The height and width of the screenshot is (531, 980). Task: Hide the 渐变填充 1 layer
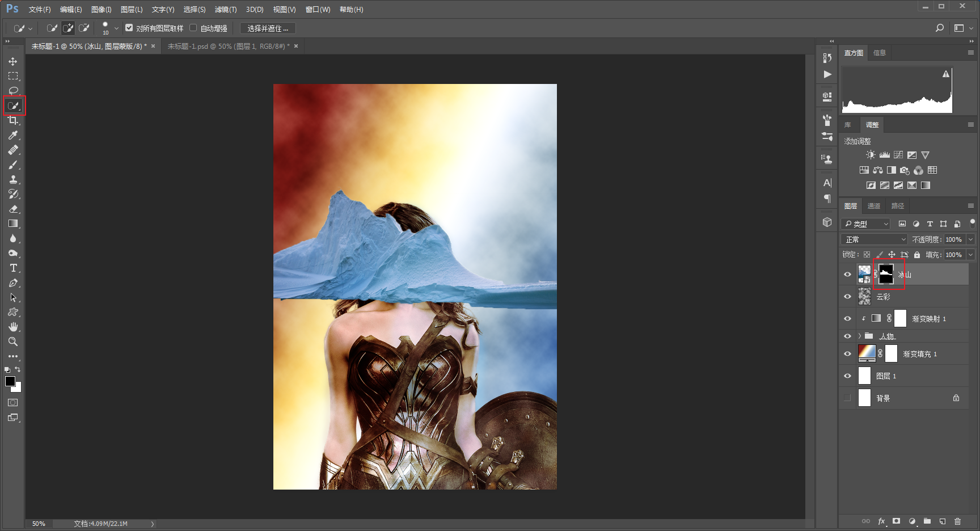click(x=848, y=354)
